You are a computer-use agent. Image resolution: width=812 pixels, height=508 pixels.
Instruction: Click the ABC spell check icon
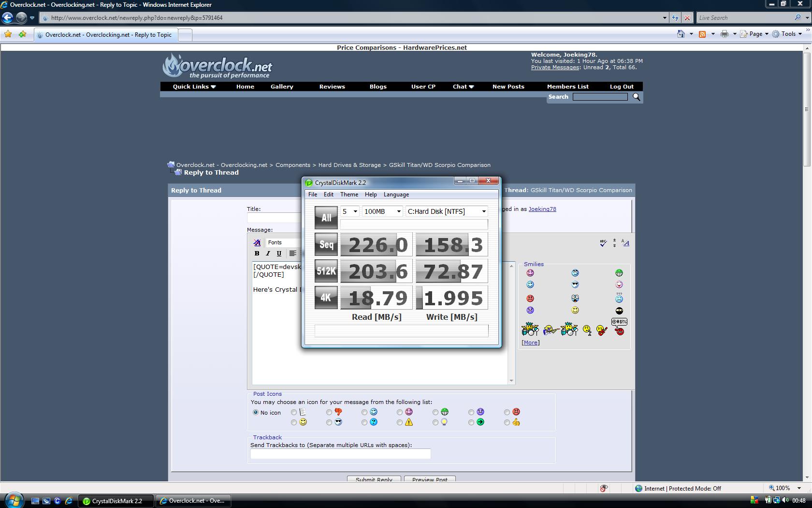tap(603, 243)
